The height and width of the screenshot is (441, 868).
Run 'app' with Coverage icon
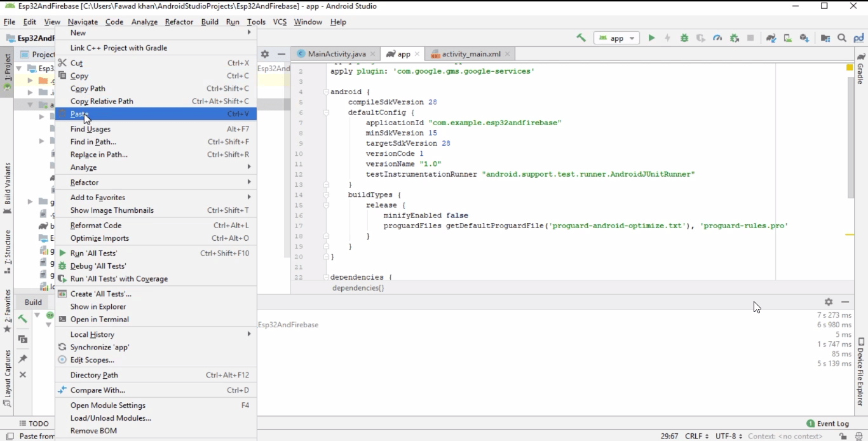[x=701, y=38]
